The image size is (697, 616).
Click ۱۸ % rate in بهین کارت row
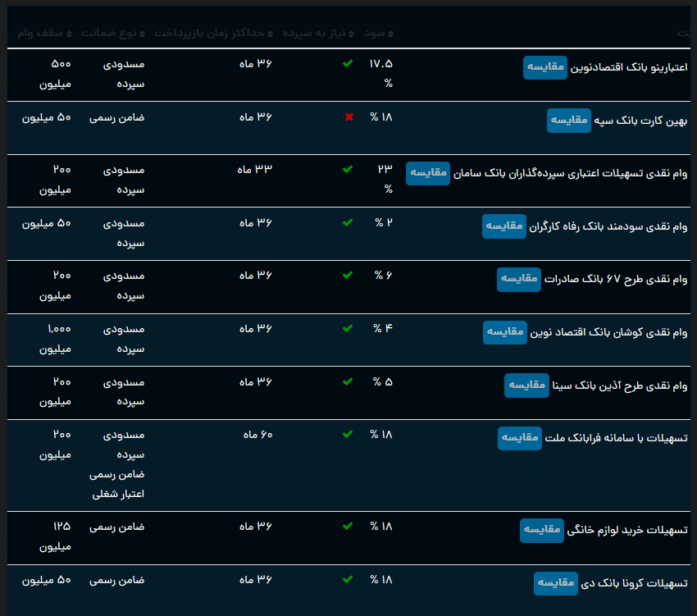point(381,117)
